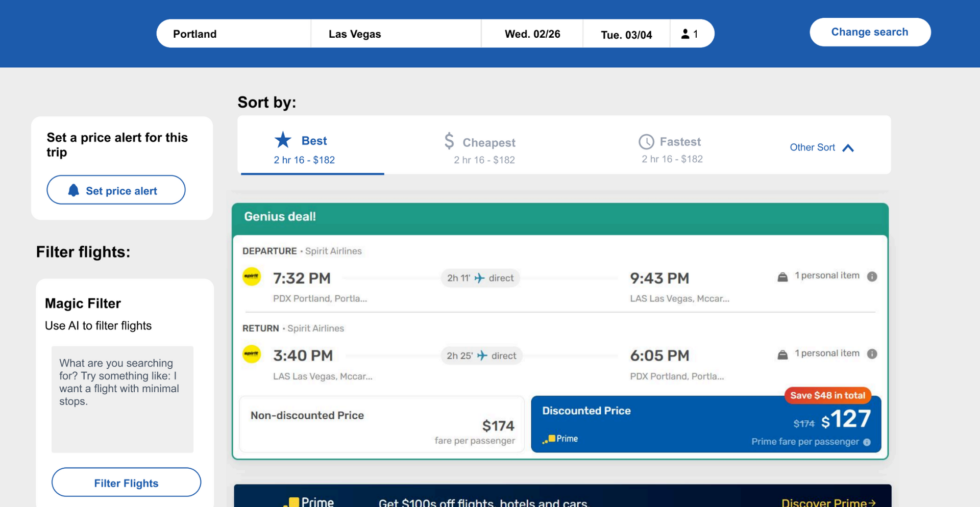Screen dimensions: 980x507
Task: Open the Wed. 02/26 departure date field
Action: (532, 34)
